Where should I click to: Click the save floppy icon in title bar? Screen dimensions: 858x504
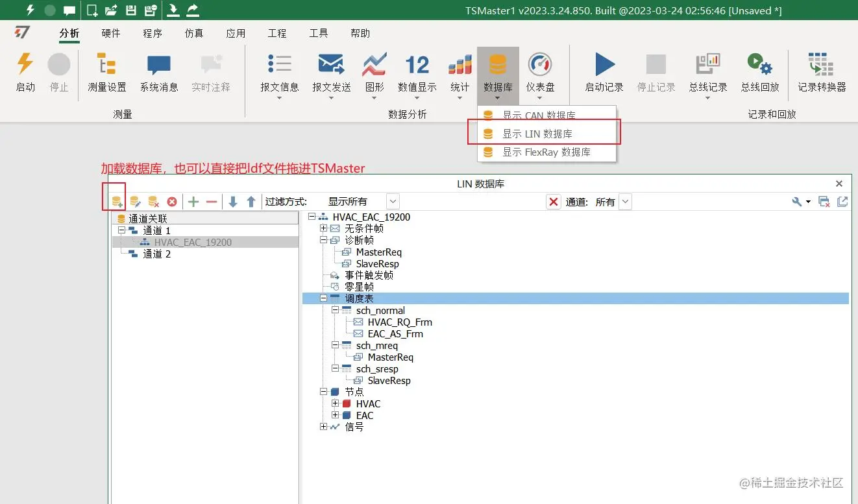130,10
